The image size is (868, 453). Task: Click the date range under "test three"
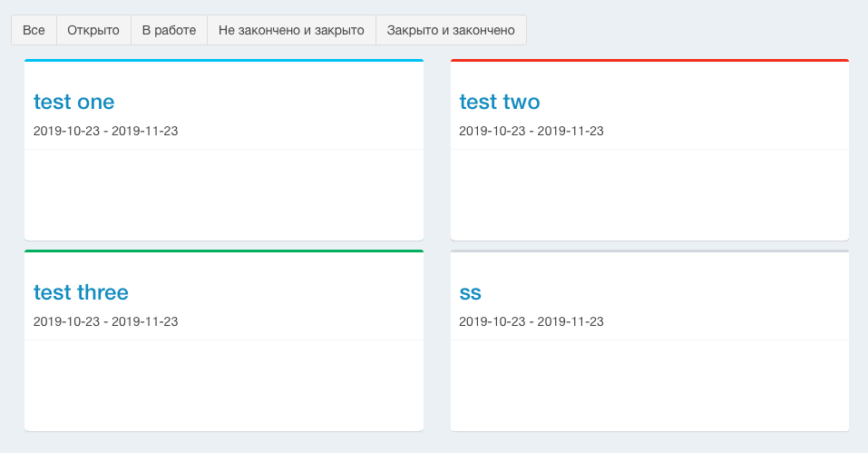105,321
